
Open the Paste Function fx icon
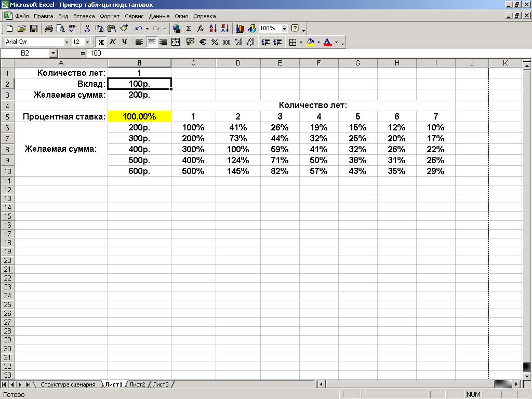click(x=201, y=29)
